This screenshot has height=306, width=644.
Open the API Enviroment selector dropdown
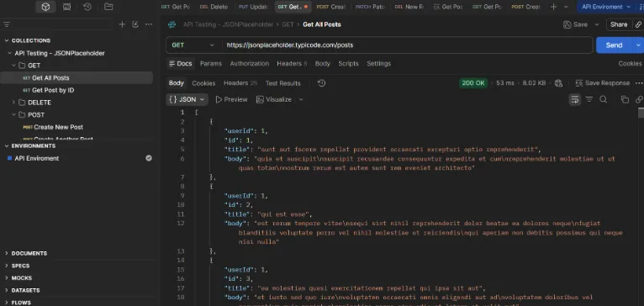click(x=606, y=7)
